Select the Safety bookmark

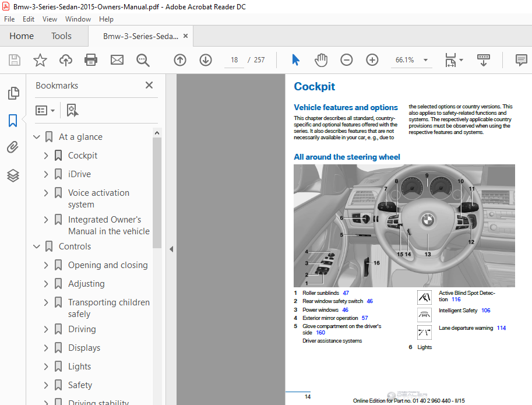(80, 385)
